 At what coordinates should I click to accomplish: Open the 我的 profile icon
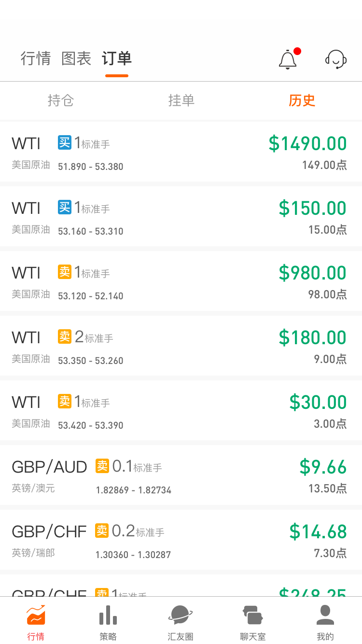325,616
